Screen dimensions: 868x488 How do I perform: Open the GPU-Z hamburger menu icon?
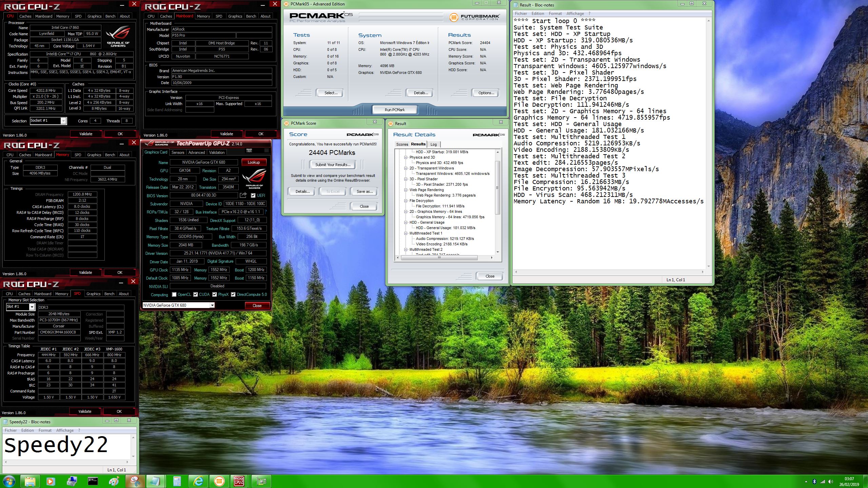(267, 150)
